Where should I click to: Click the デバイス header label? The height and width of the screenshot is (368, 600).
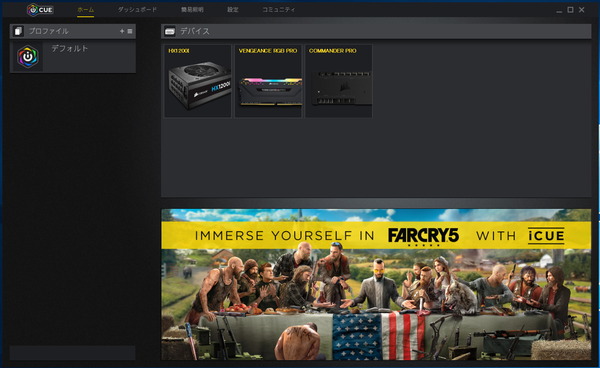point(195,31)
